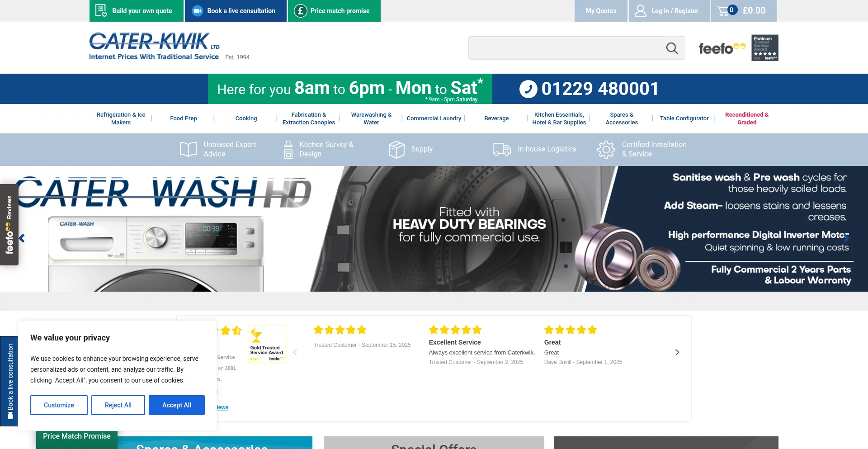The image size is (868, 449).
Task: Click Customize in cookie banner
Action: pos(59,405)
